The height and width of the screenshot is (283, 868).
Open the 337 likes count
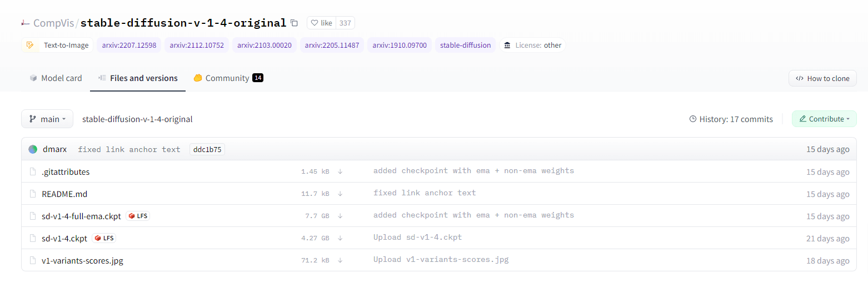coord(345,23)
